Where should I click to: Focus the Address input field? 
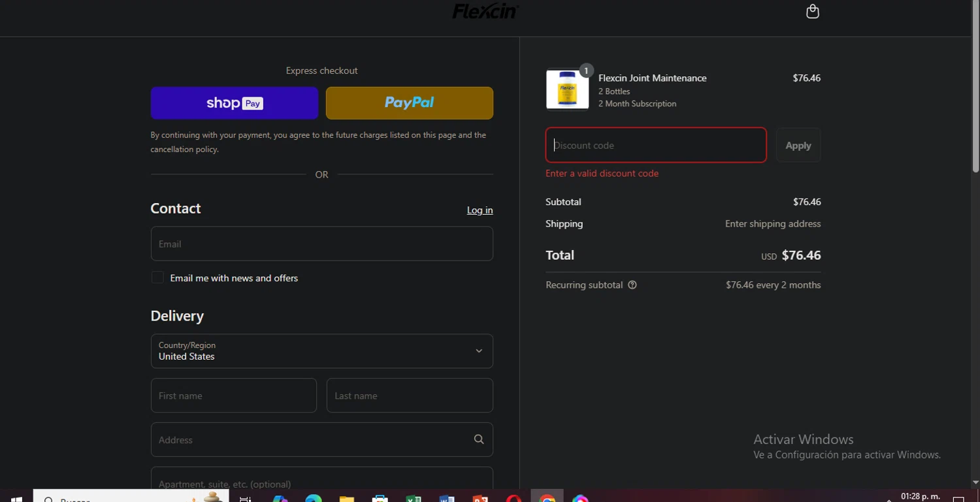(321, 439)
